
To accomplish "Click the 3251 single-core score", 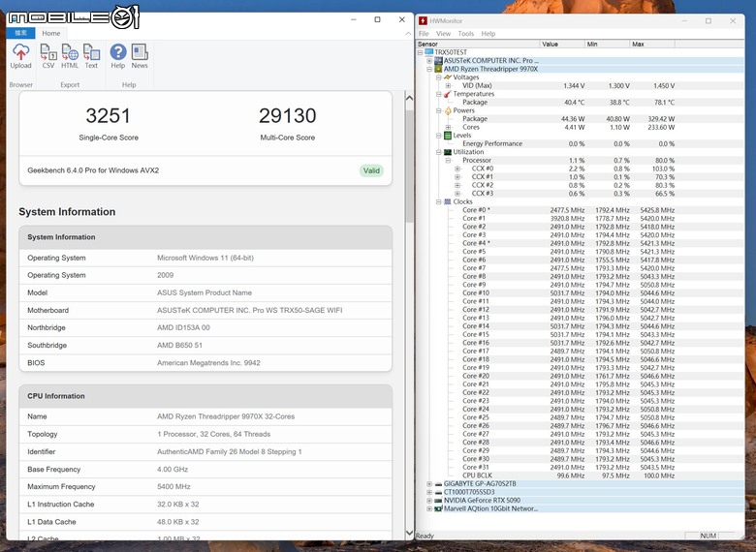I will [108, 115].
